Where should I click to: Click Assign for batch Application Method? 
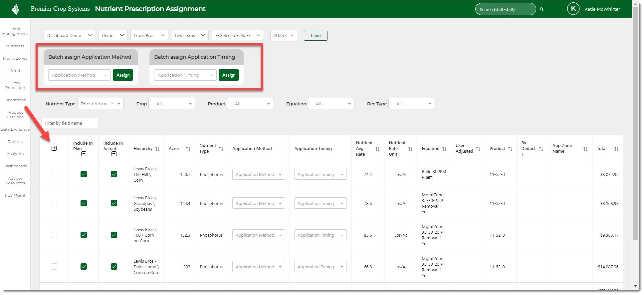[x=123, y=75]
